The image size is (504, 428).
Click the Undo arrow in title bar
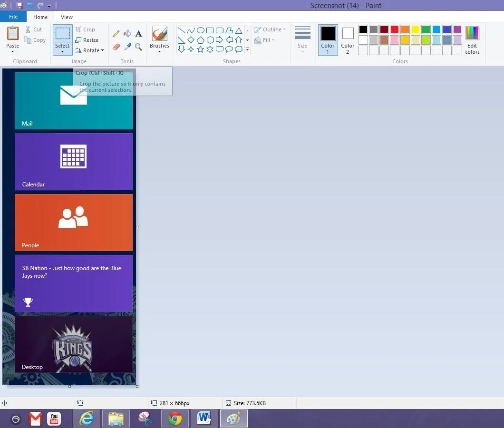pos(30,5)
